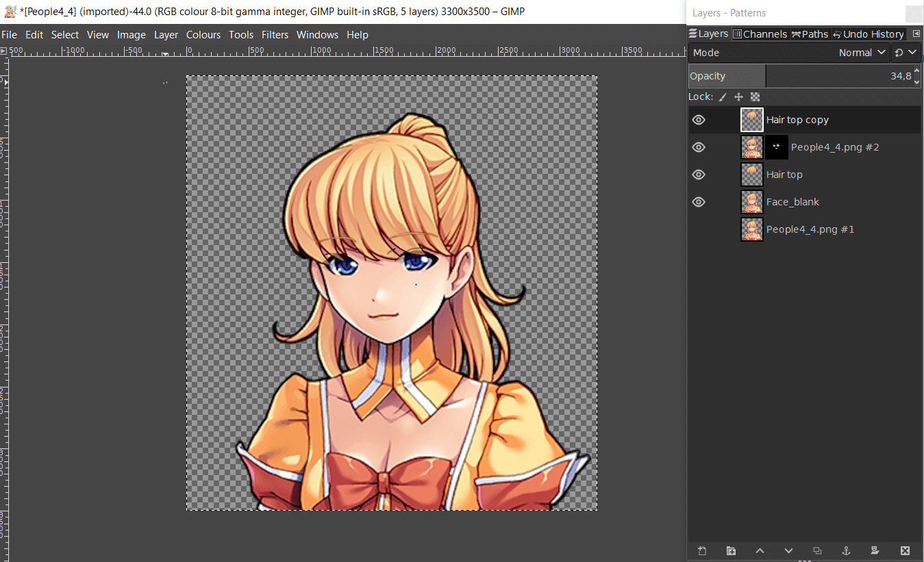924x562 pixels.
Task: Click the 'Hair top copy' layer name
Action: coord(797,120)
